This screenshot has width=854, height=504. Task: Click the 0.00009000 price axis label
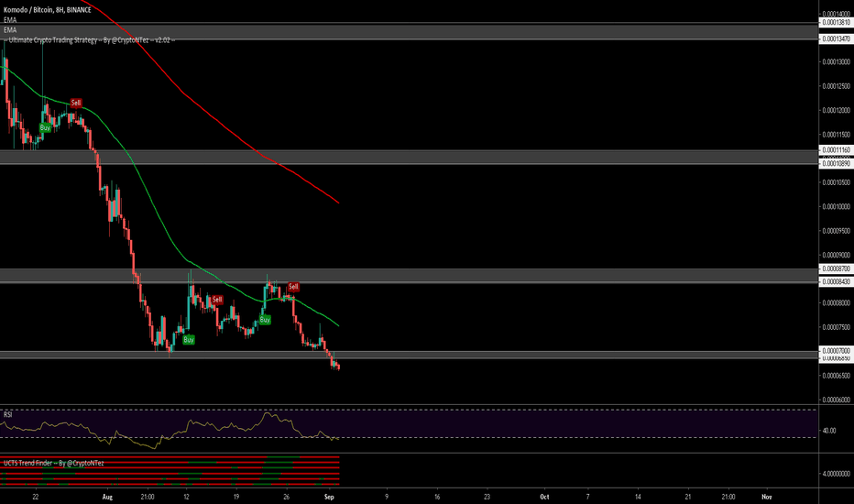pos(836,255)
